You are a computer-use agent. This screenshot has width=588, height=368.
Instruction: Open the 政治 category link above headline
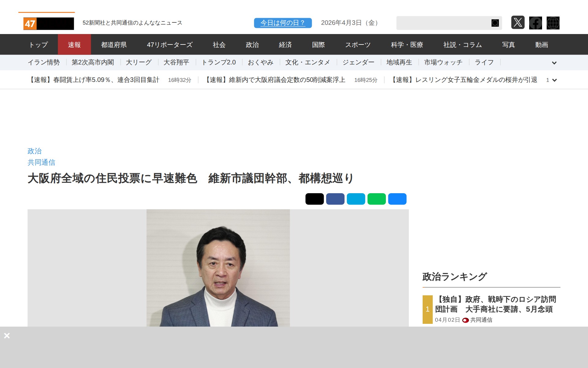point(34,151)
